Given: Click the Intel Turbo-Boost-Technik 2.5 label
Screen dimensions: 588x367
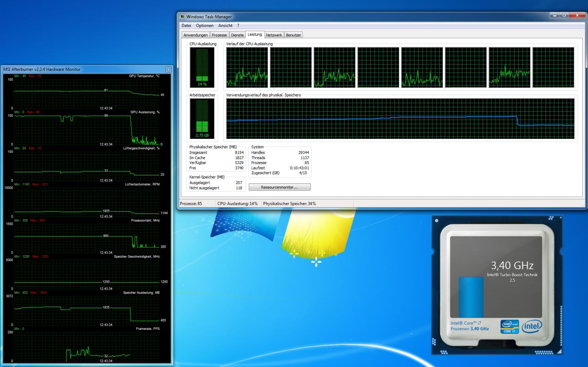Looking at the screenshot, I should [512, 277].
